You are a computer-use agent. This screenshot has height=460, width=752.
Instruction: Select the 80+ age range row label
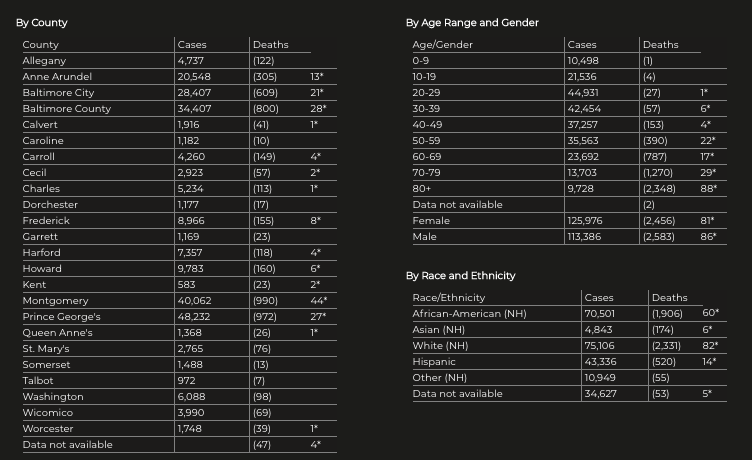pyautogui.click(x=422, y=189)
